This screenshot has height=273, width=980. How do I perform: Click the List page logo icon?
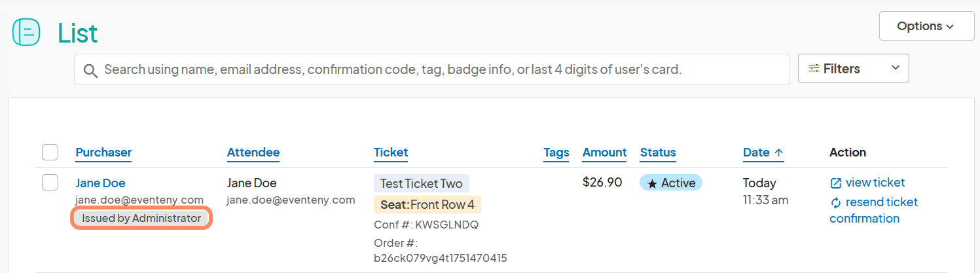tap(26, 32)
